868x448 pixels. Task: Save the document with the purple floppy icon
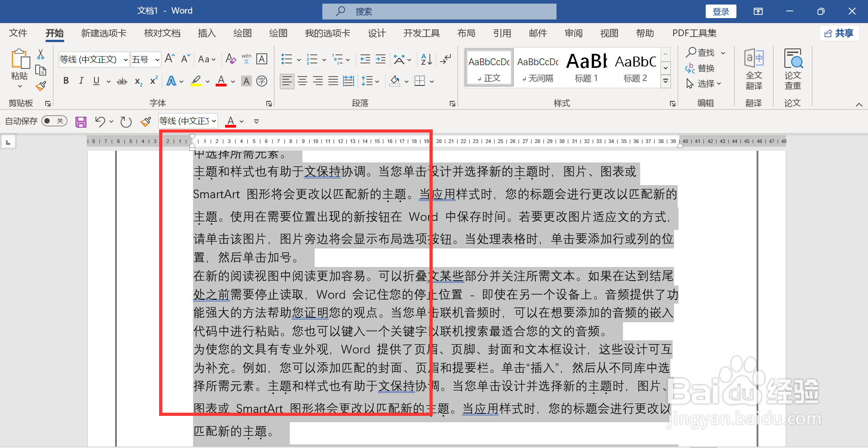(81, 121)
